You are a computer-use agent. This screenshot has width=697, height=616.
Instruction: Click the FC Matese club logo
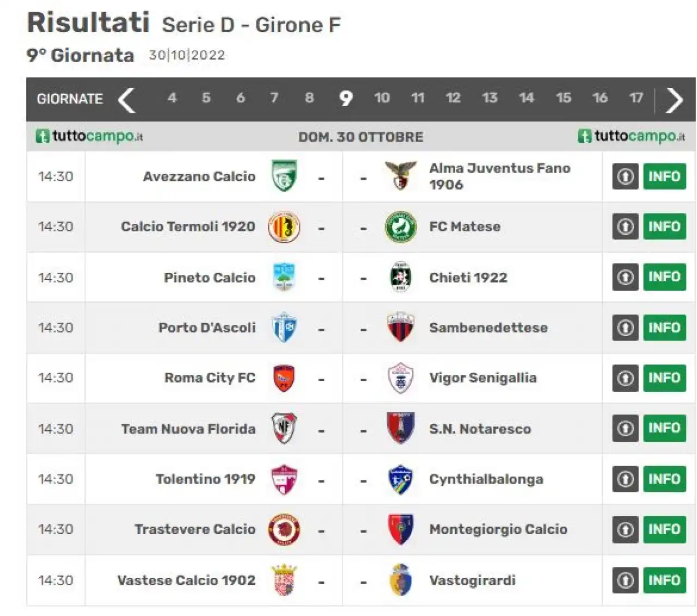coord(400,227)
